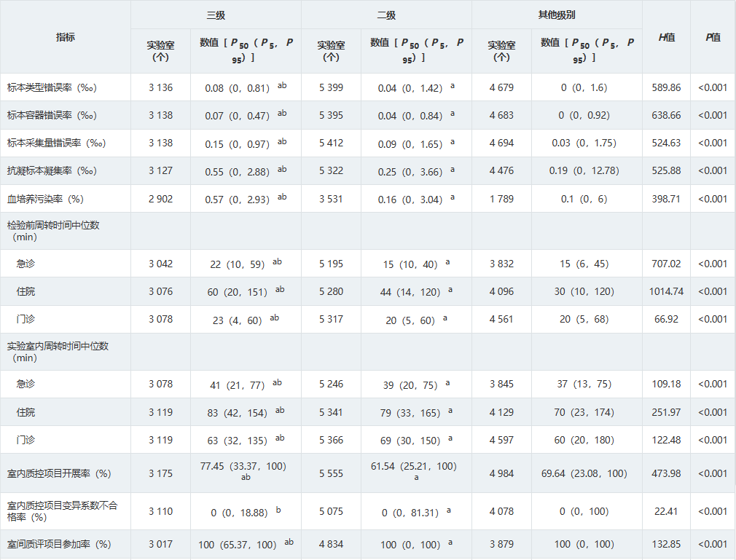The width and height of the screenshot is (736, 560).
Task: Click the 二级 group header
Action: [386, 15]
